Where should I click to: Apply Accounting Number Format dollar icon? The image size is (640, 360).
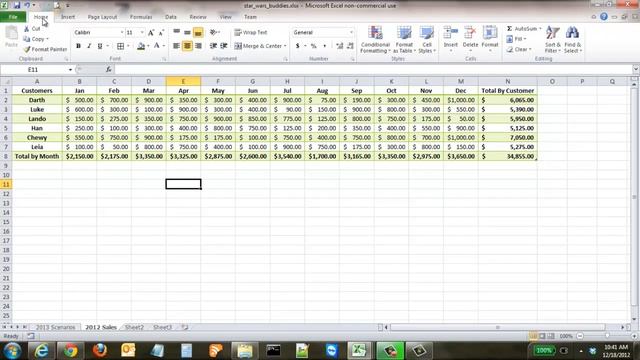pos(298,46)
